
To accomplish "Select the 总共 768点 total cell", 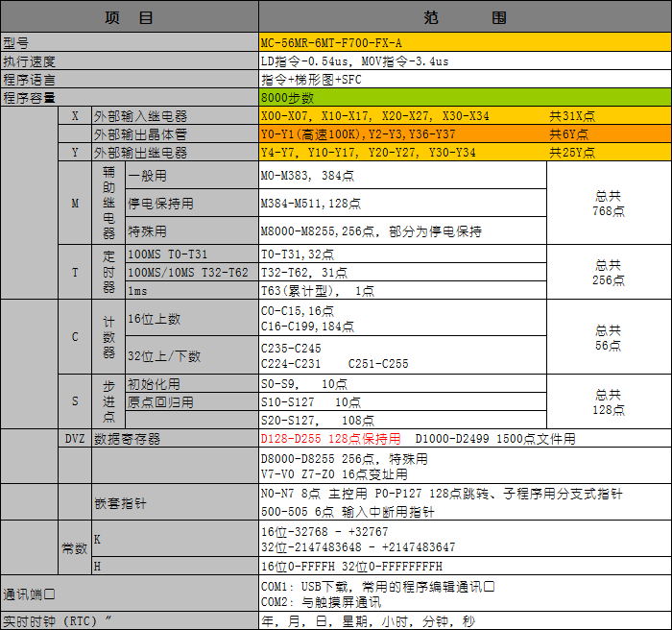I will point(608,204).
